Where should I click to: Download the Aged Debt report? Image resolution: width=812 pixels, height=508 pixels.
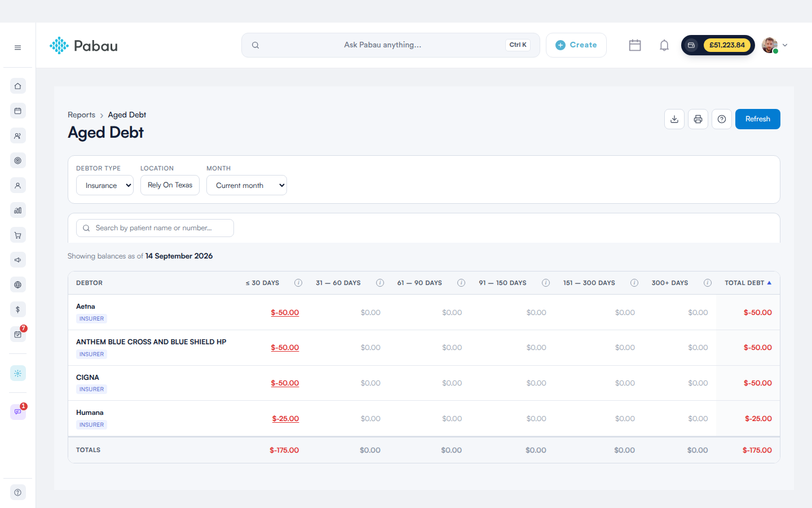[674, 119]
